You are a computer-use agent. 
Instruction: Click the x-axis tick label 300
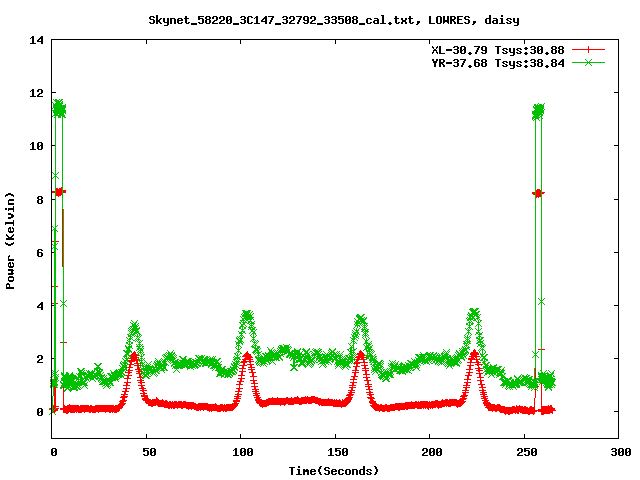point(621,452)
